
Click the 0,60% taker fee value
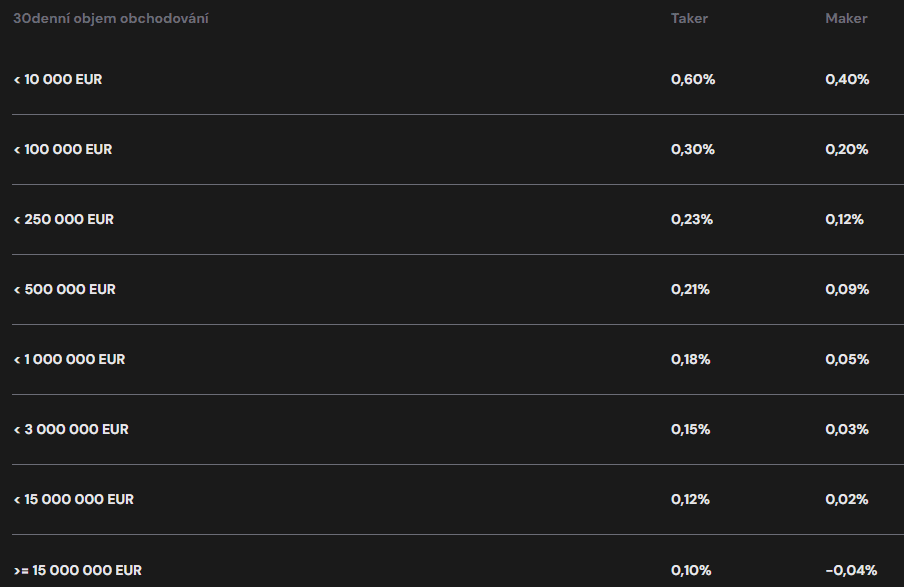(693, 79)
